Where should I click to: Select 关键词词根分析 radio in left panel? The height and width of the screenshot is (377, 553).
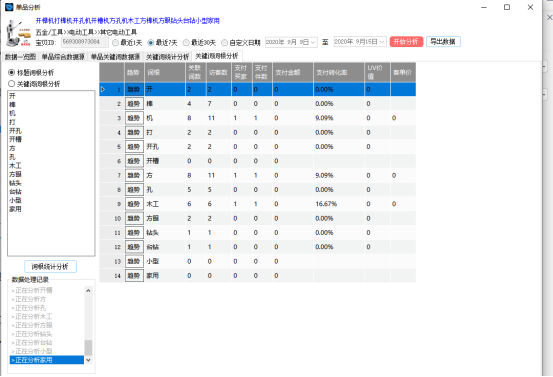point(34,84)
